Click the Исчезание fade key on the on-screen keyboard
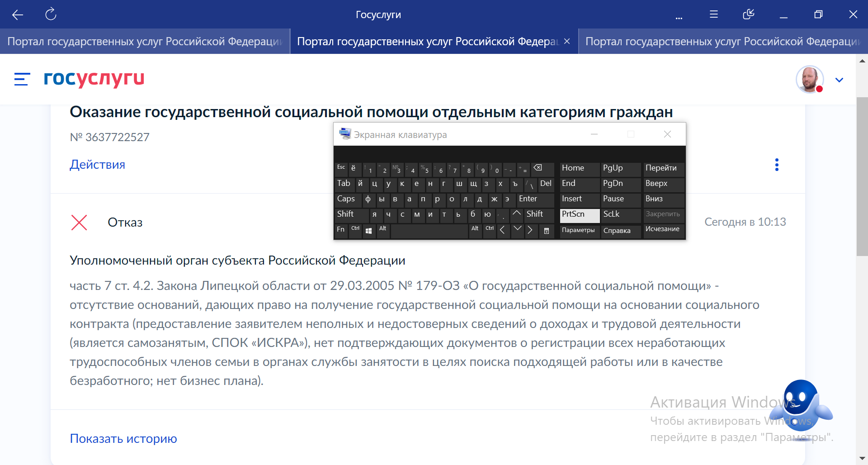 (664, 231)
